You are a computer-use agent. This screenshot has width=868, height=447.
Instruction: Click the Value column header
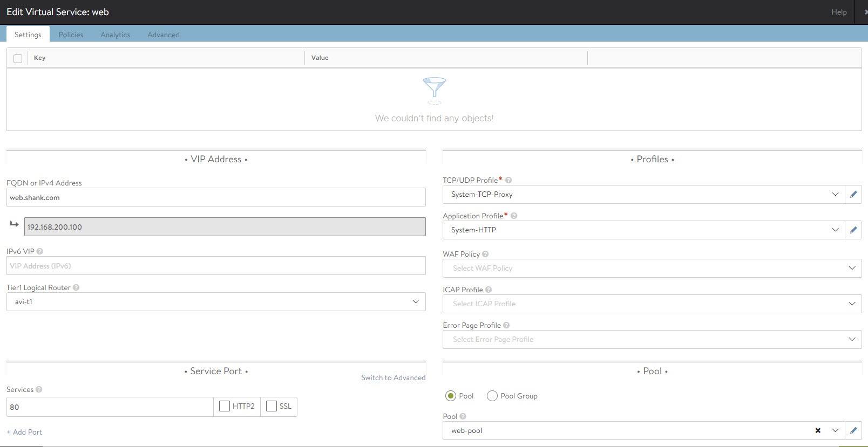click(x=320, y=58)
